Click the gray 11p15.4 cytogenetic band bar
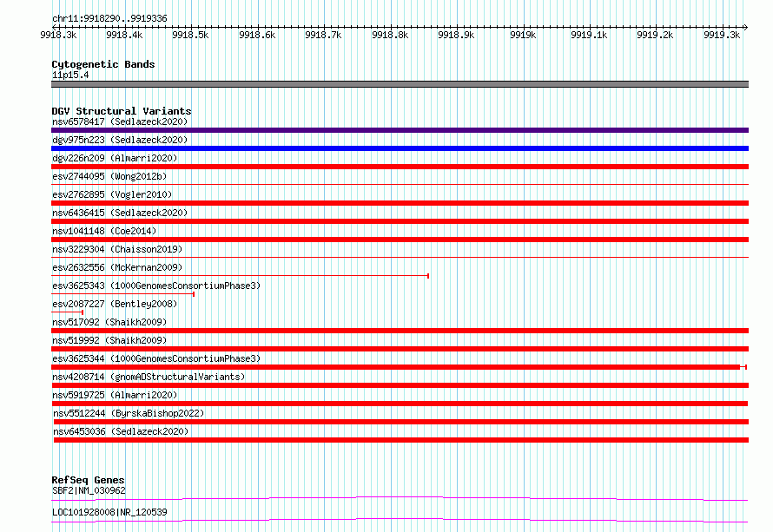The height and width of the screenshot is (532, 773). [400, 84]
